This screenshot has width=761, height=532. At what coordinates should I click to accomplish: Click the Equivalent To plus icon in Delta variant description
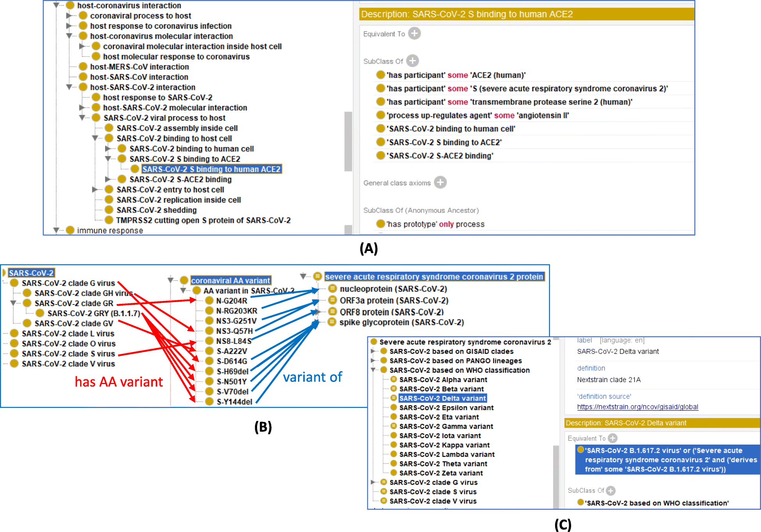pos(613,438)
